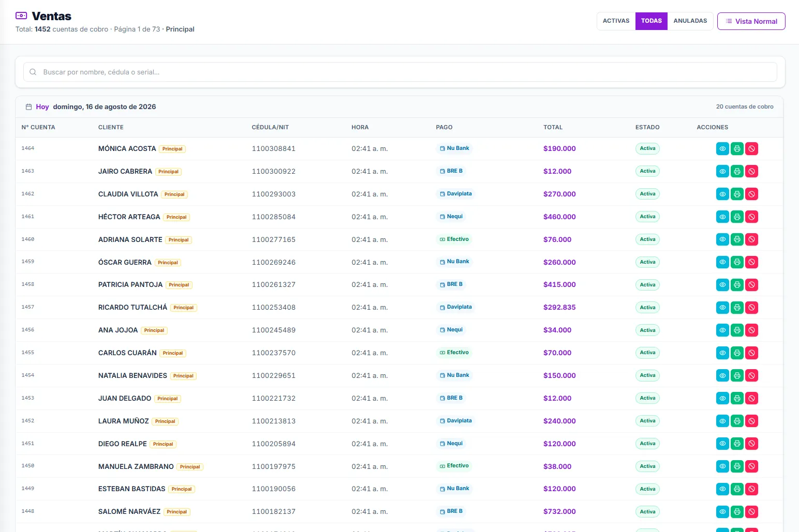The width and height of the screenshot is (799, 532).
Task: Void Ana Jojoa's account 1456
Action: point(751,330)
